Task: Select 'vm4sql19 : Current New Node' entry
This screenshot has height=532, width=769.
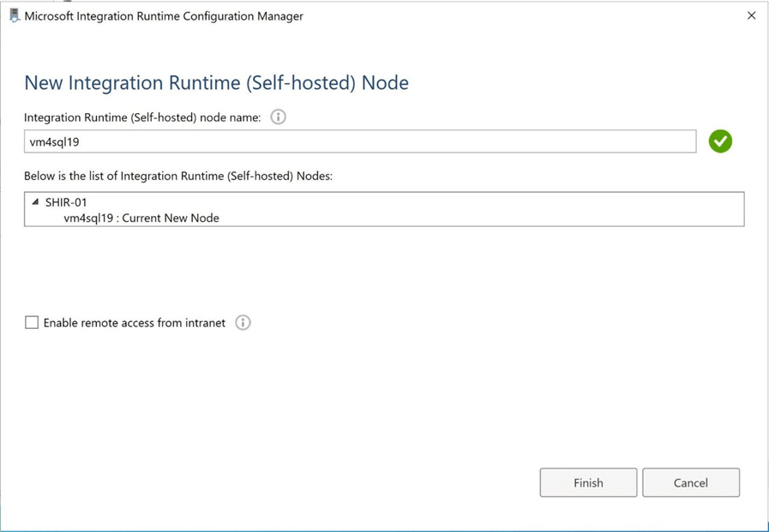Action: point(141,218)
